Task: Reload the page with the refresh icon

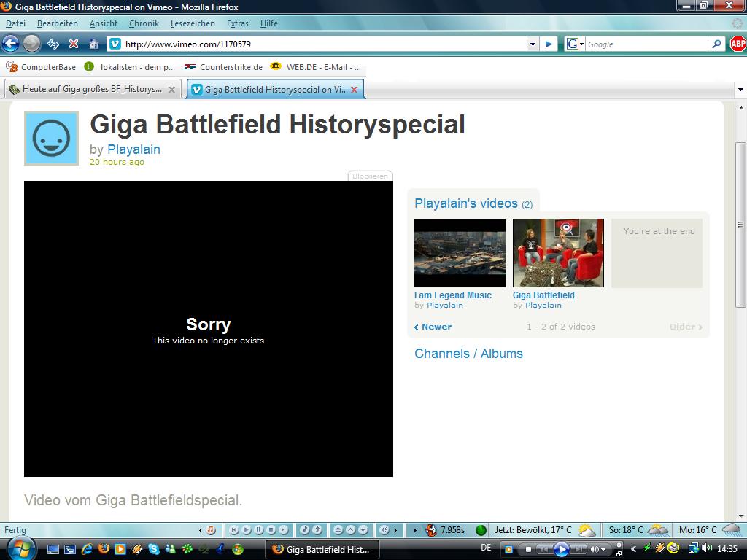Action: (x=53, y=44)
